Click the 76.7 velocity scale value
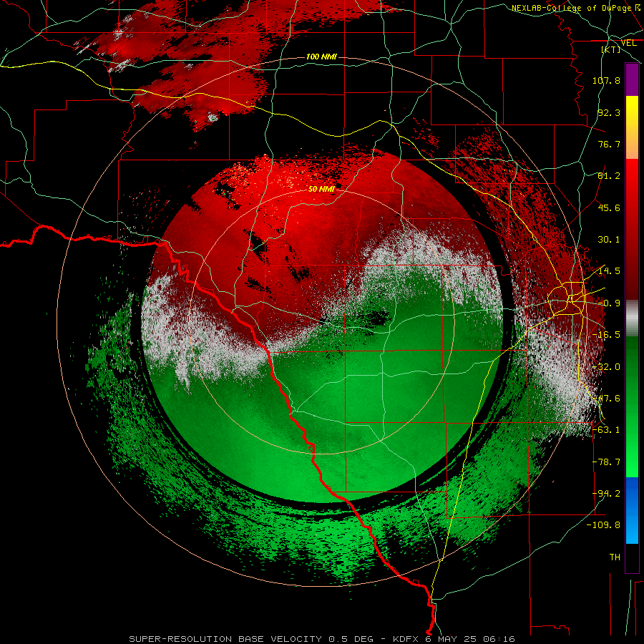 [609, 144]
